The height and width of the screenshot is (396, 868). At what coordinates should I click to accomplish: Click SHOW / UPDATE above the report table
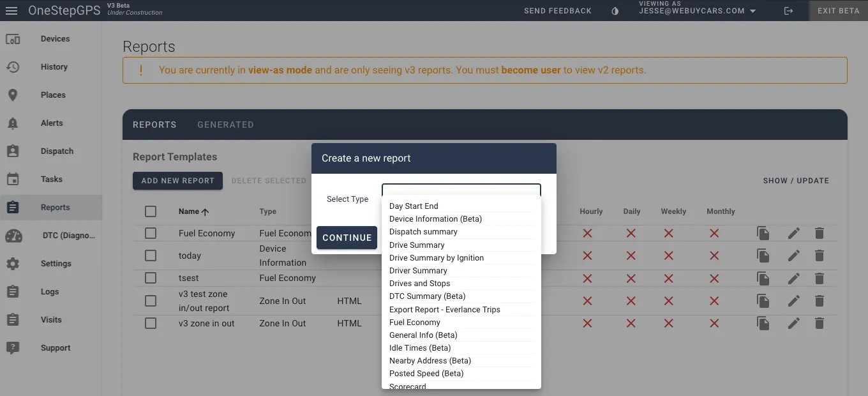click(x=796, y=181)
